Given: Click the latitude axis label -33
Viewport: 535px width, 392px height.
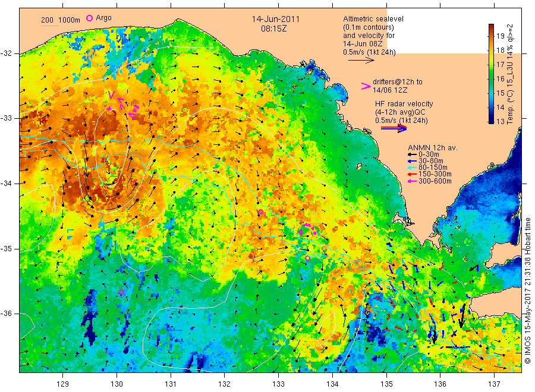Looking at the screenshot, I should (6, 118).
